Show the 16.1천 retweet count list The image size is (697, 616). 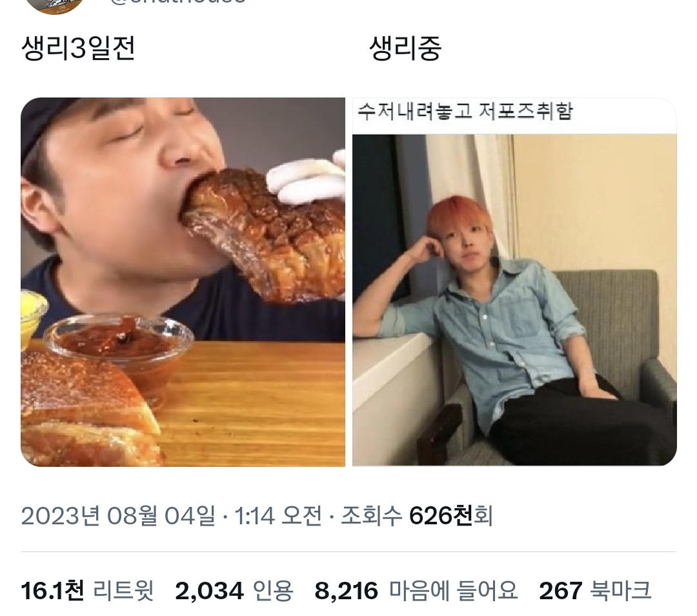[52, 591]
